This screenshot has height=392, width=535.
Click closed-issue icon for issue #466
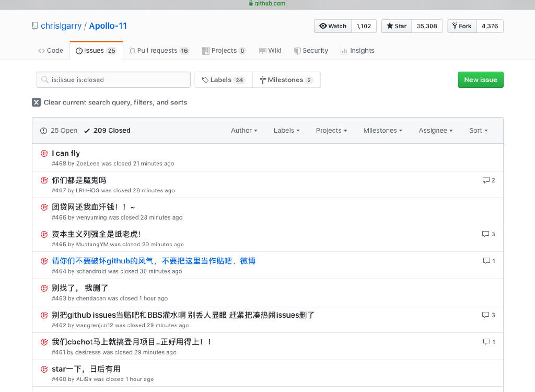click(44, 207)
